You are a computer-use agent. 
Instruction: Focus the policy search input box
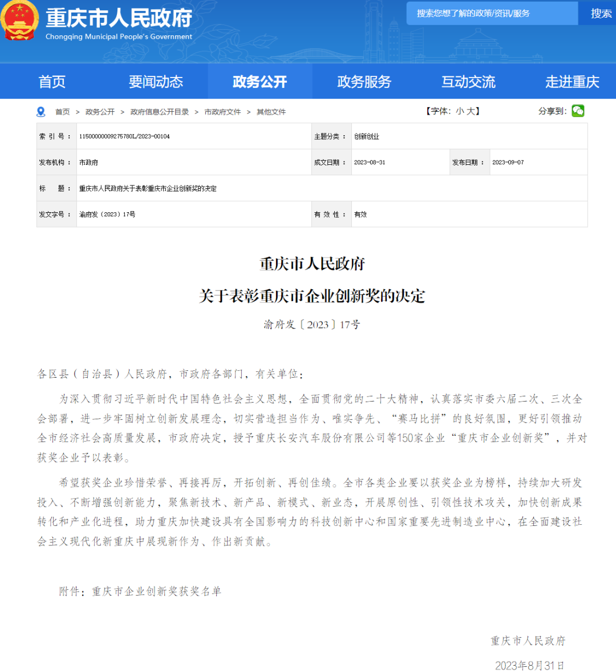[x=492, y=13]
